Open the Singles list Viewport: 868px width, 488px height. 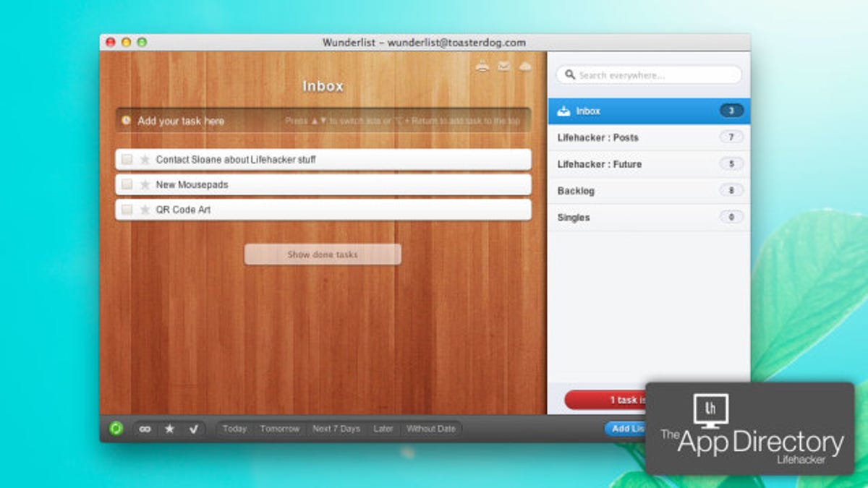[649, 218]
